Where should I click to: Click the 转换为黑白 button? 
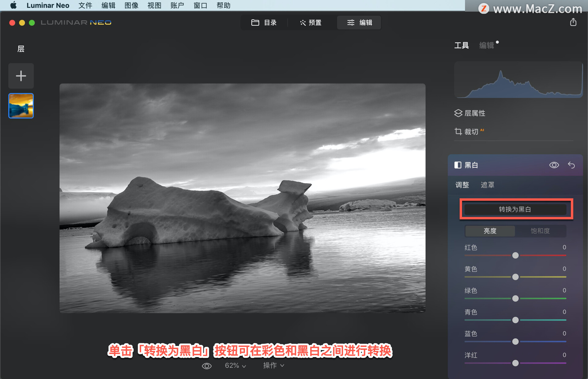[x=515, y=209]
